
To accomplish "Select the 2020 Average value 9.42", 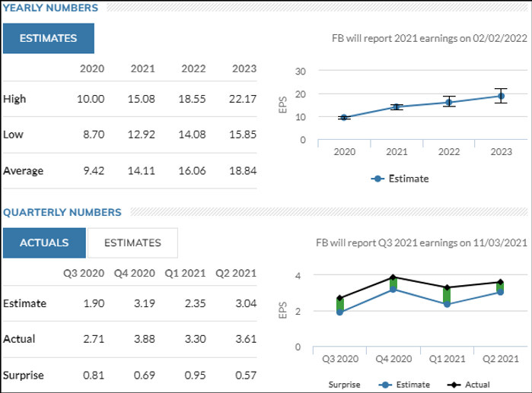I will (x=92, y=171).
